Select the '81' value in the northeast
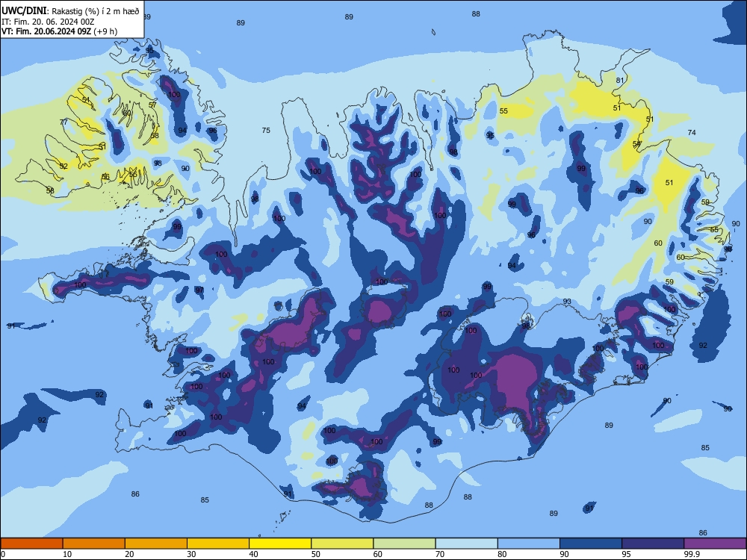Viewport: 747px width, 560px height. [x=620, y=81]
